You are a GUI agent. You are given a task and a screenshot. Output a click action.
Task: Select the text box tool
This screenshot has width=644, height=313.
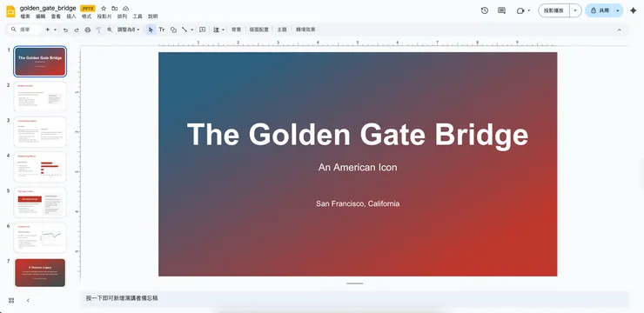pyautogui.click(x=162, y=30)
